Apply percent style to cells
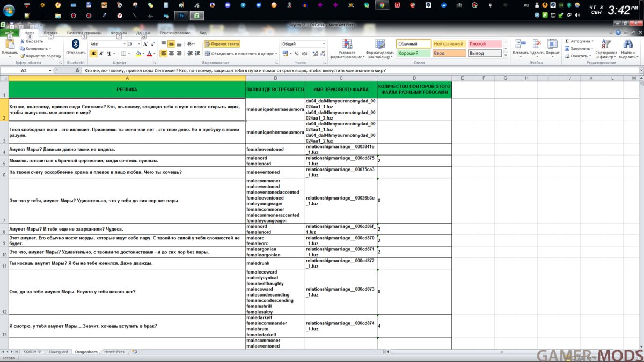 coord(297,54)
